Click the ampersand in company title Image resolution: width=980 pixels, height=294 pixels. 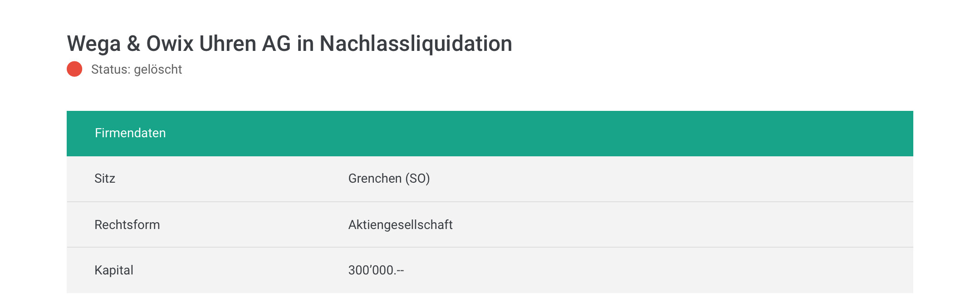[x=133, y=44]
